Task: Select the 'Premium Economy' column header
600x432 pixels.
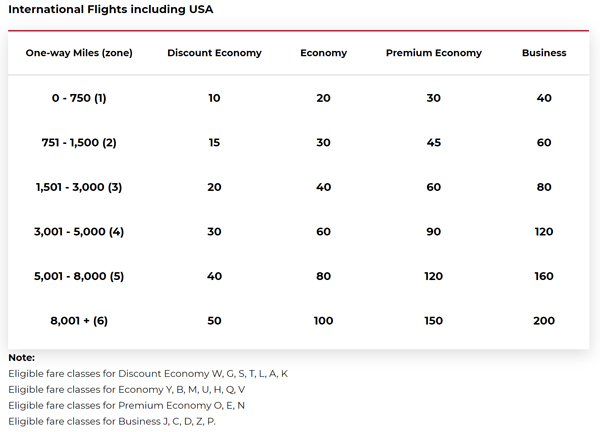Action: point(434,53)
